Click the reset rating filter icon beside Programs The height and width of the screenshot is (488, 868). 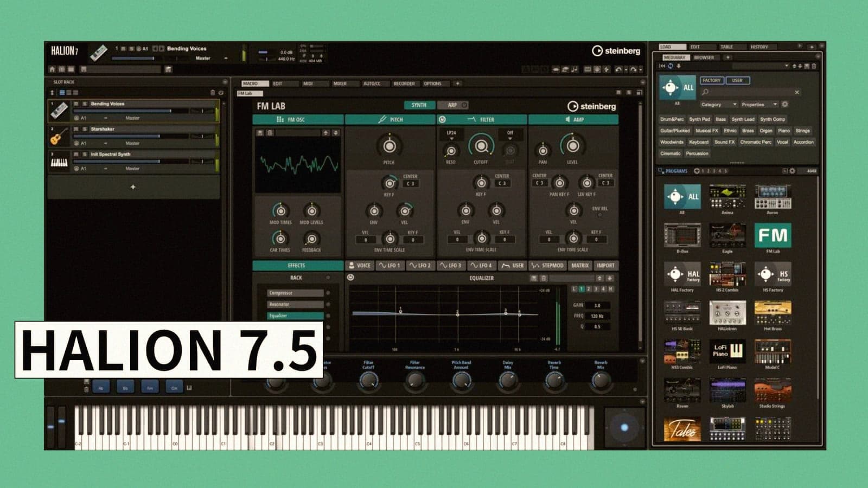point(697,171)
